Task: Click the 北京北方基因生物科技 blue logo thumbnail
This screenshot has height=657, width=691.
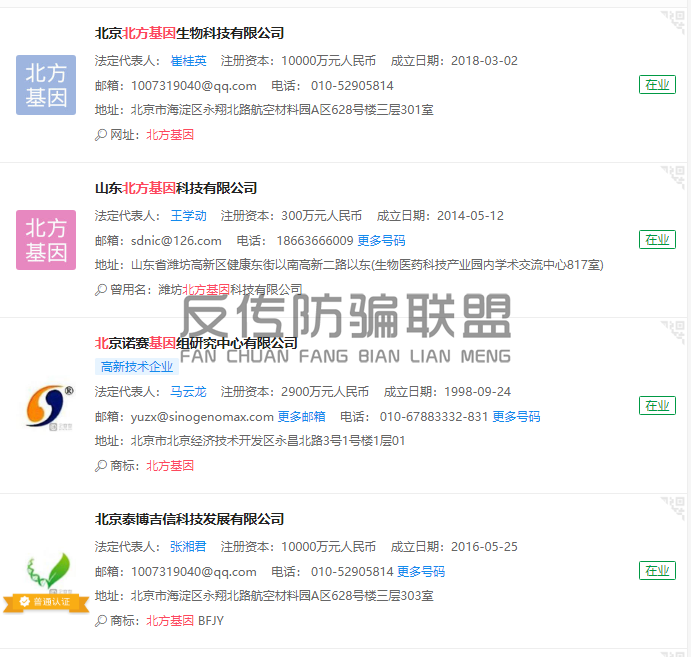Action: 46,84
